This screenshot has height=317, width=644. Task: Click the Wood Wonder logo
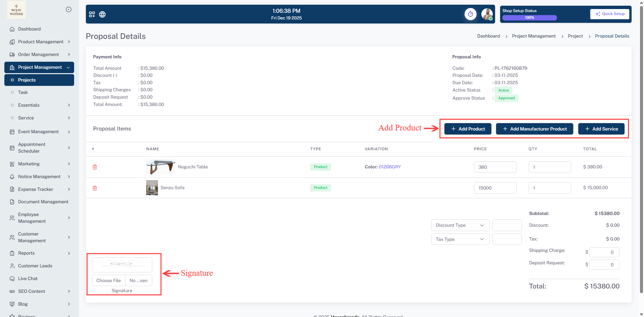pos(16,10)
